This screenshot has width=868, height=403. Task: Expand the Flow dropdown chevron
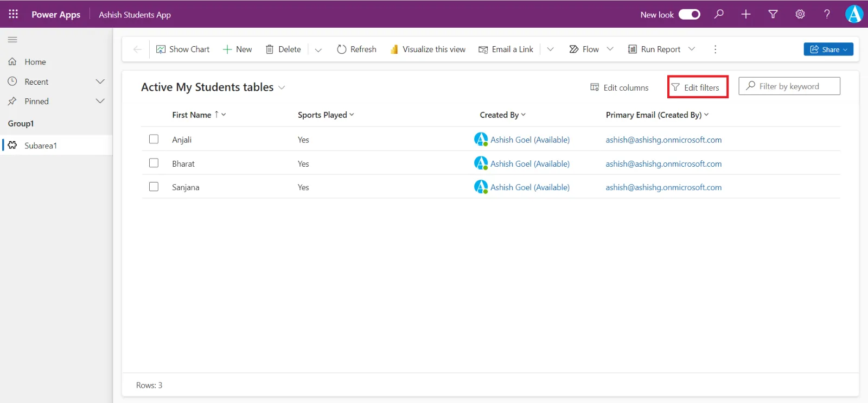click(610, 49)
